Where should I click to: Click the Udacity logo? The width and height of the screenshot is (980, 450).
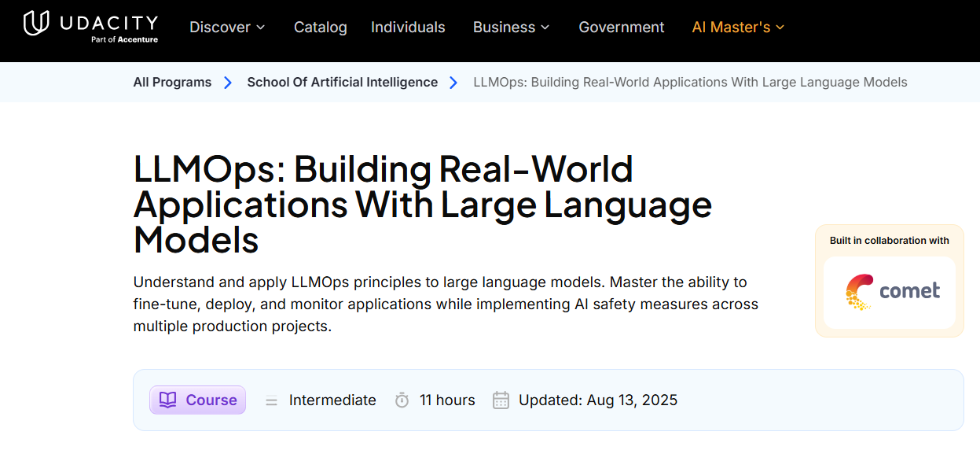click(x=90, y=26)
